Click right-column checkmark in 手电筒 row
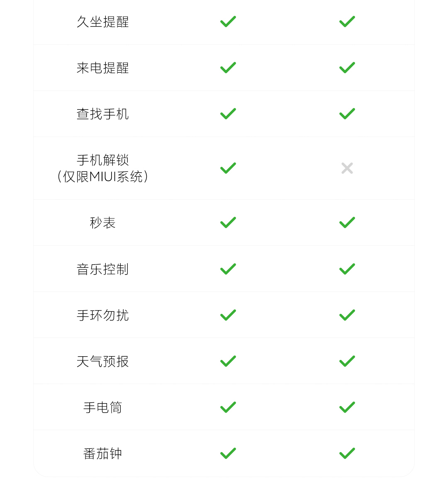Viewport: 448px width, 492px height. click(x=347, y=407)
